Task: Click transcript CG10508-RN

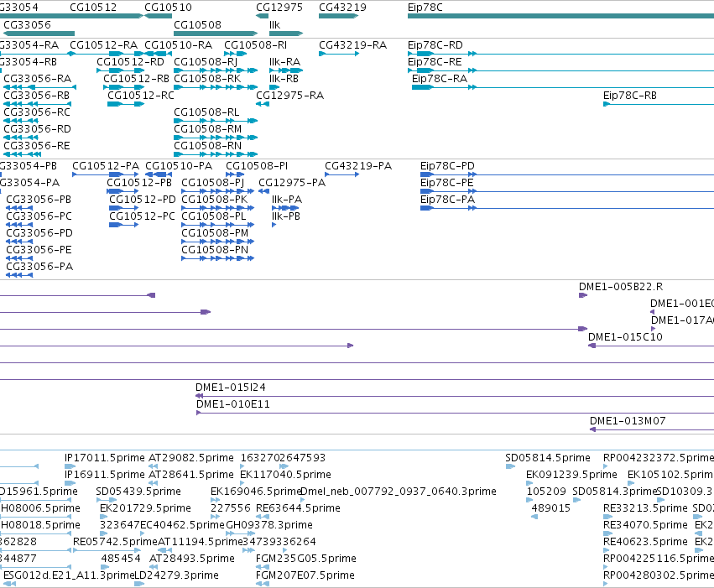Action: point(208,146)
